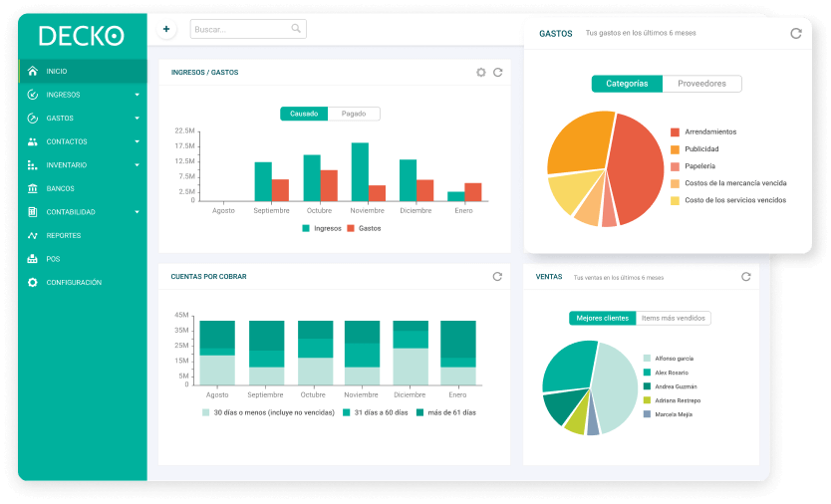Open Reportes using its chart icon
831x504 pixels.
click(x=33, y=236)
